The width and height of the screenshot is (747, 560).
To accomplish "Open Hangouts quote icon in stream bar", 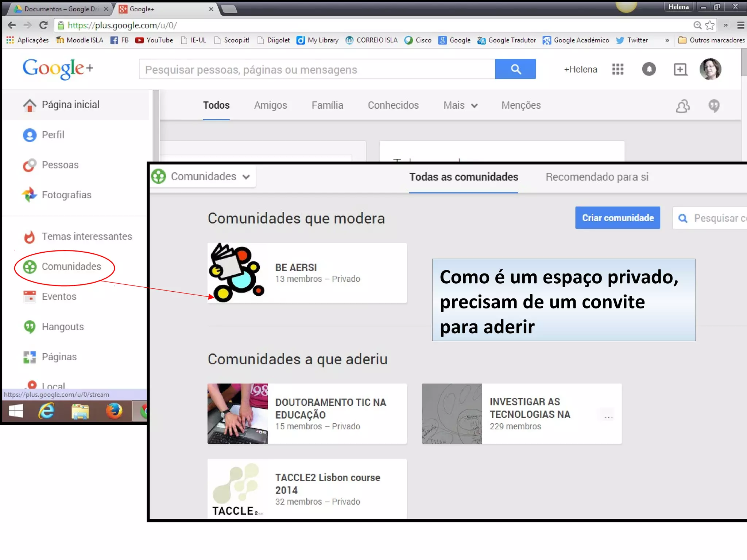I will click(x=714, y=106).
